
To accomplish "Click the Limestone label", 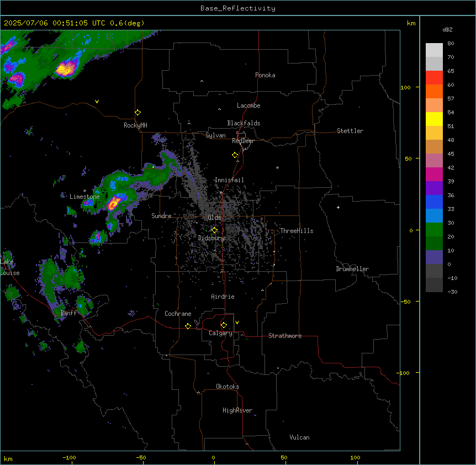I will (84, 197).
